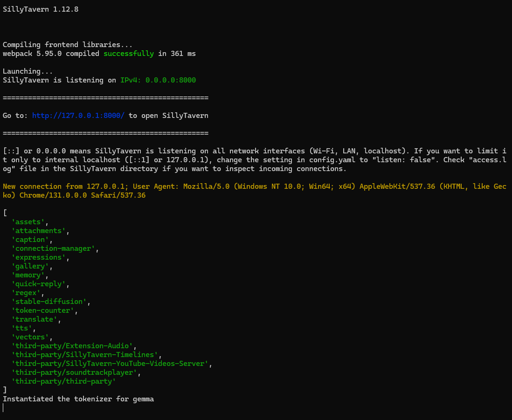Image resolution: width=512 pixels, height=420 pixels.
Task: Click 'third-party/third-party' entry
Action: [64, 381]
